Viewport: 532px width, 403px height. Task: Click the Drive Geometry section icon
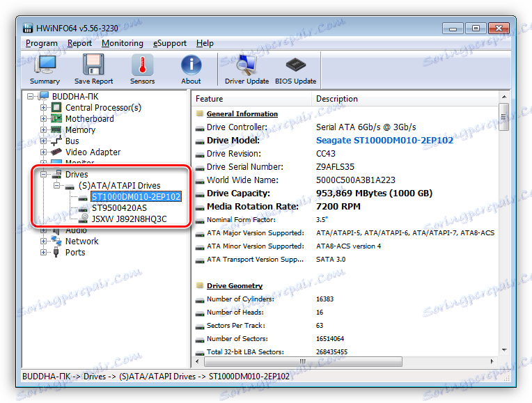[x=200, y=285]
